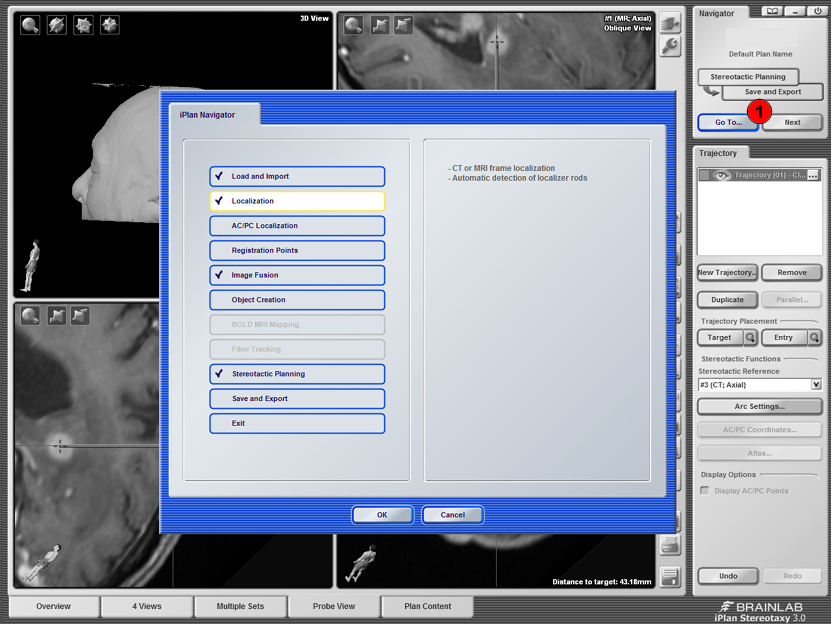
Task: Click the wrench settings icon in the toolbar
Action: tap(671, 46)
